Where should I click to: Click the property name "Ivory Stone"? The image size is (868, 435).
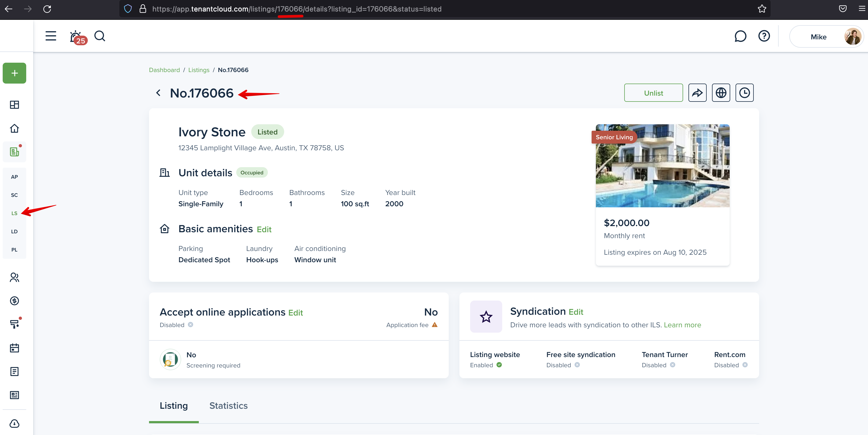(212, 132)
